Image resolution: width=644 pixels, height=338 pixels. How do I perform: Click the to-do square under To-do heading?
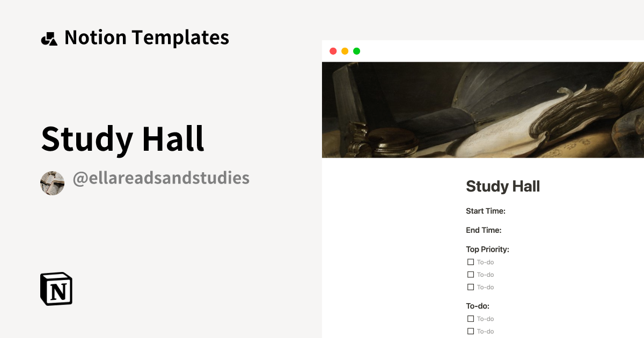(470, 318)
